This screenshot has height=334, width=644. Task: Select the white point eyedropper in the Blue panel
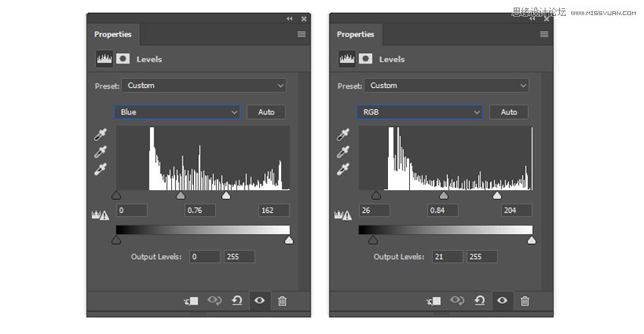pyautogui.click(x=100, y=169)
